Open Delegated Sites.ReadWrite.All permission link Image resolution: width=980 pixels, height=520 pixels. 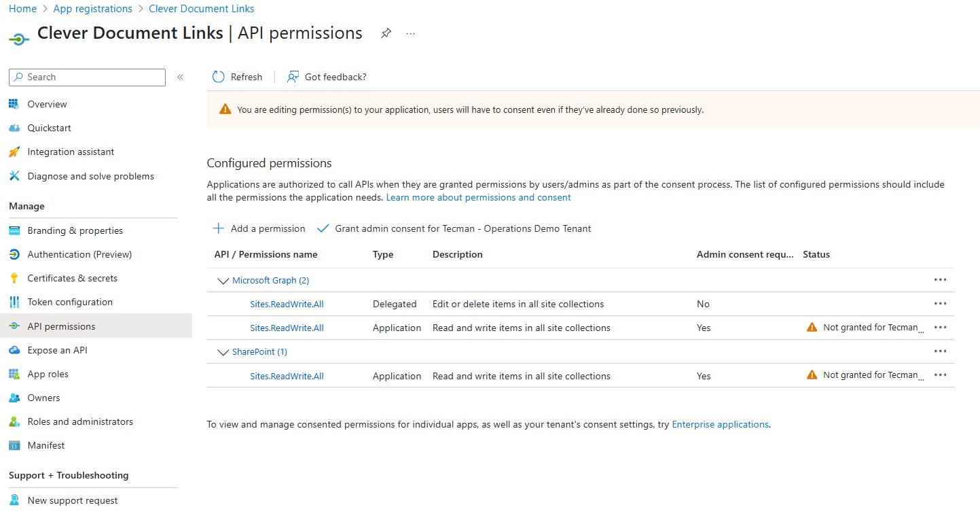287,304
